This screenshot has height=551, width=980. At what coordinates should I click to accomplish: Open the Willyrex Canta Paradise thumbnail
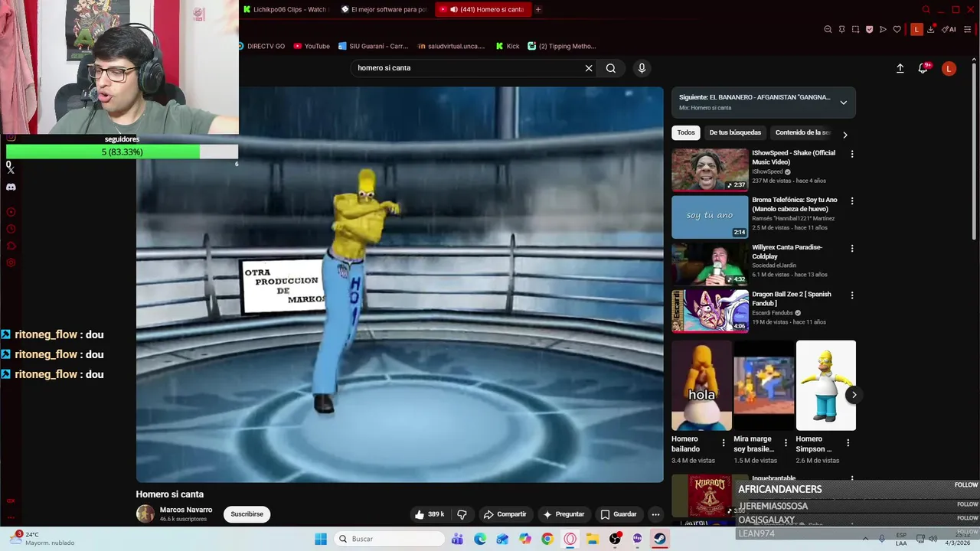coord(710,264)
